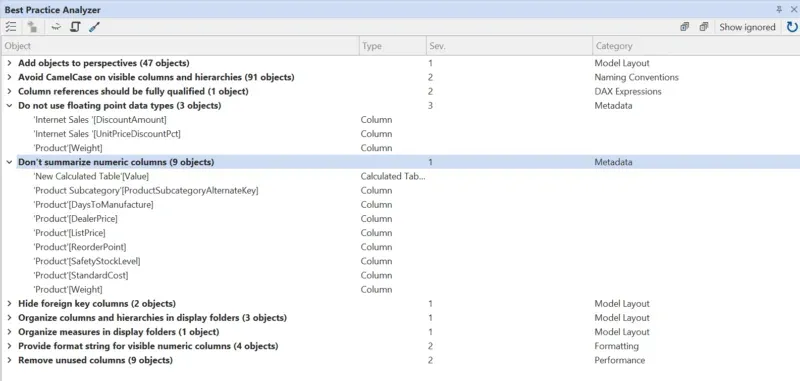This screenshot has height=381, width=800.
Task: Click the DAX Expressions category cell
Action: (x=628, y=92)
